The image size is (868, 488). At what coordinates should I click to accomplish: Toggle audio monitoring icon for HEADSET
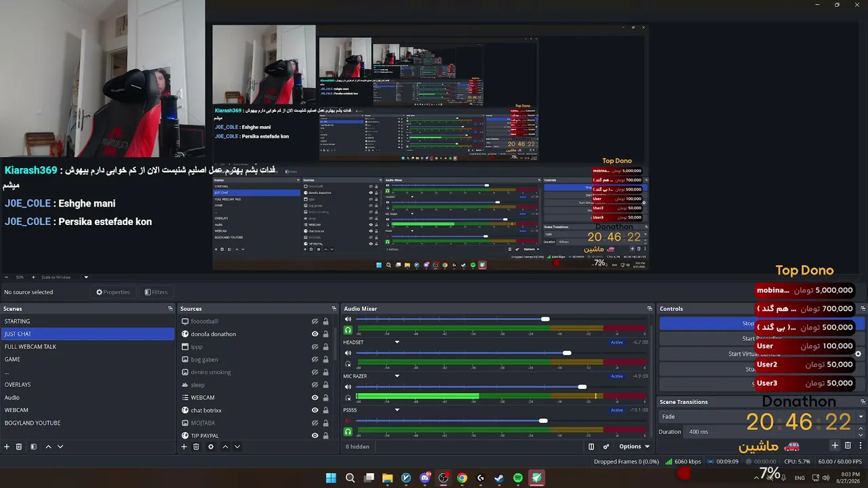click(x=348, y=364)
